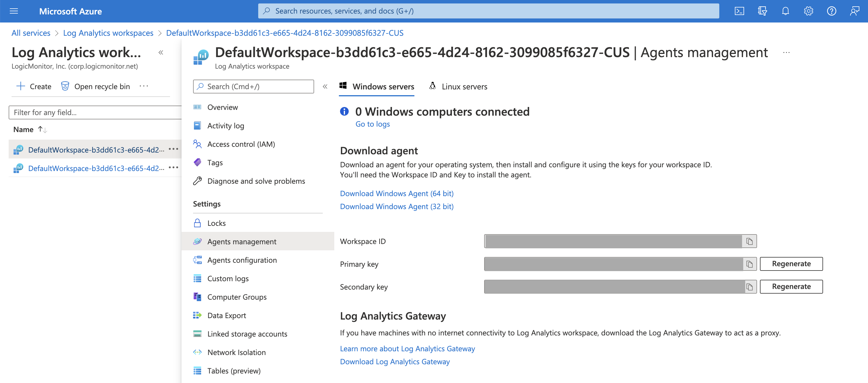Download Windows Agent (64 bit)
Viewport: 868px width, 383px height.
[x=397, y=194]
